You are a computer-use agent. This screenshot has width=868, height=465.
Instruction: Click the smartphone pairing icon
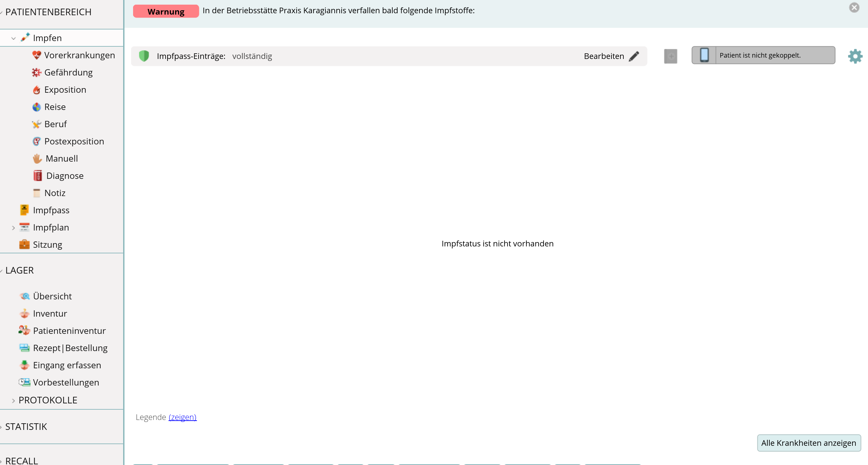704,55
